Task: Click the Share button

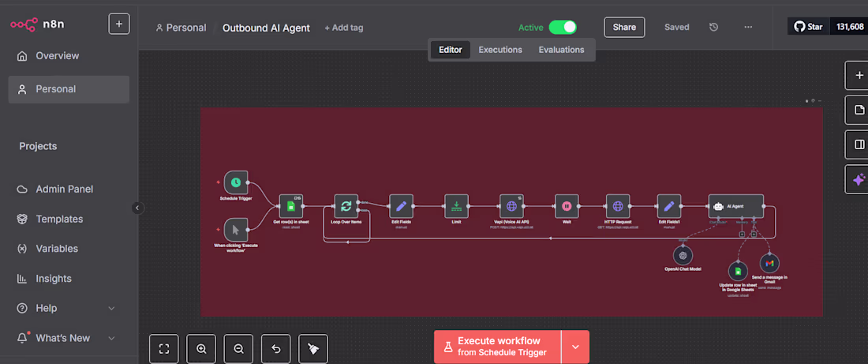Action: click(624, 27)
